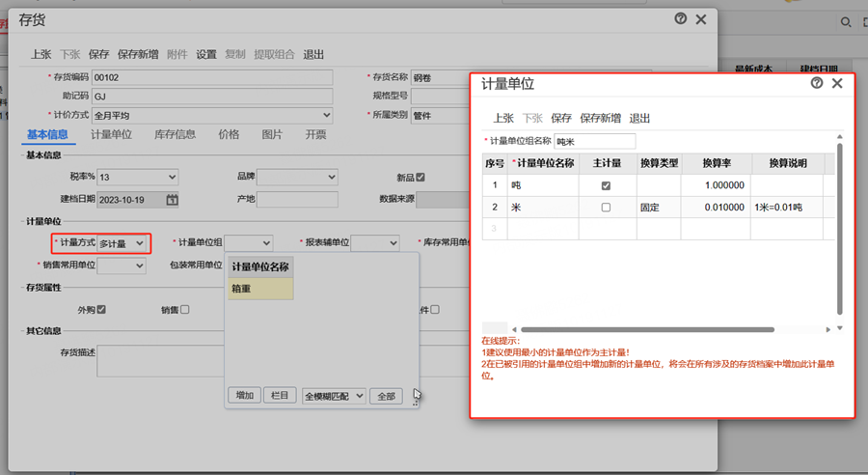
Task: Click the left arrow of horizontal scrollbar
Action: [513, 329]
